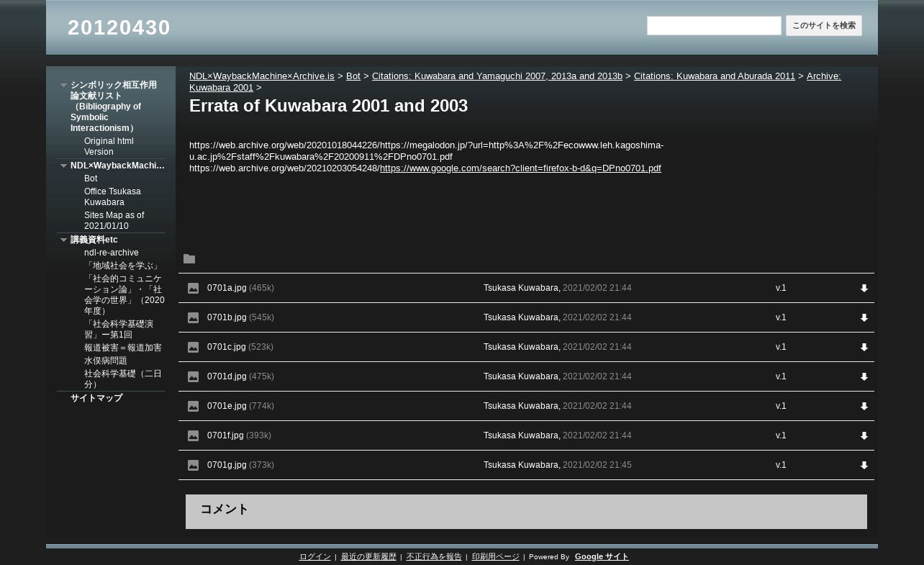924x565 pixels.
Task: Open Original html Version sidebar page
Action: (109, 146)
